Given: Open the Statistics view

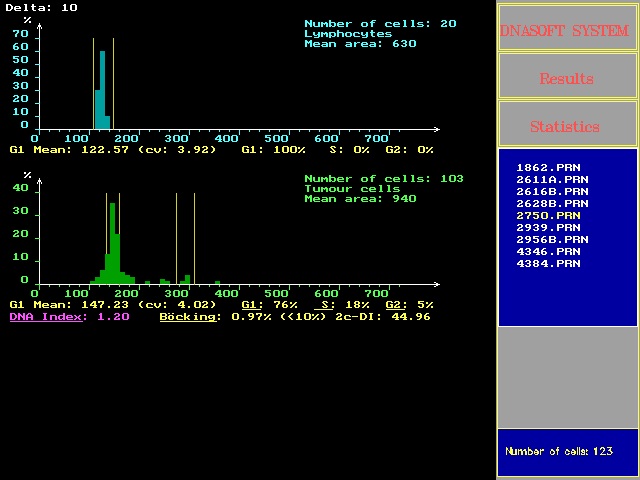Looking at the screenshot, I should pos(566,126).
